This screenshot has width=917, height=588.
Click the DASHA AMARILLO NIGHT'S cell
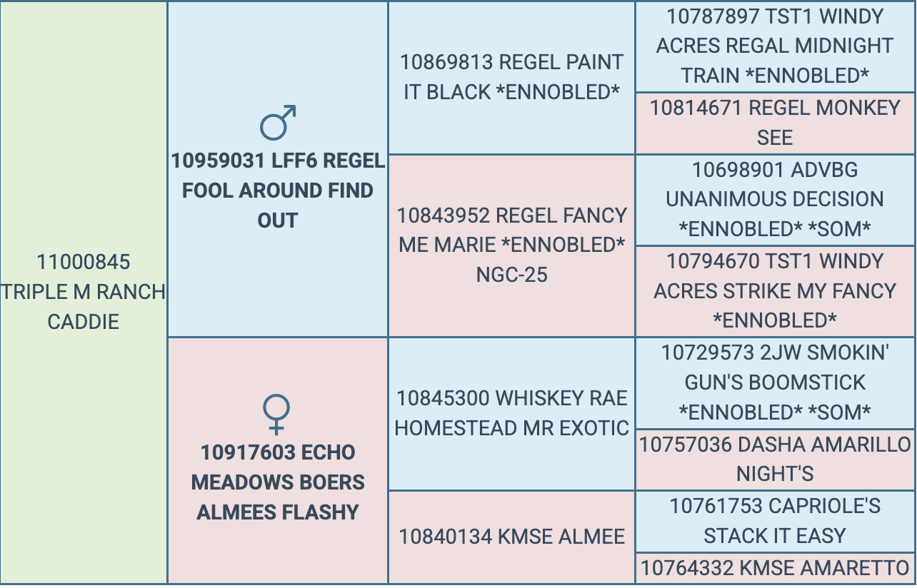[775, 459]
